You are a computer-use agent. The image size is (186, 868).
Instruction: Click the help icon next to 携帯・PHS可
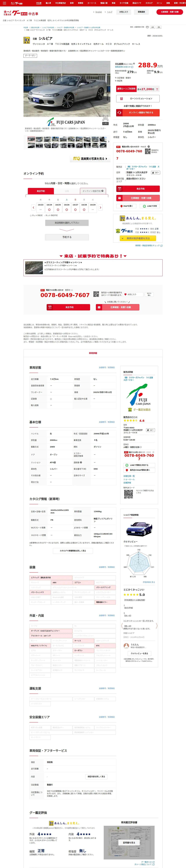[x=148, y=147]
